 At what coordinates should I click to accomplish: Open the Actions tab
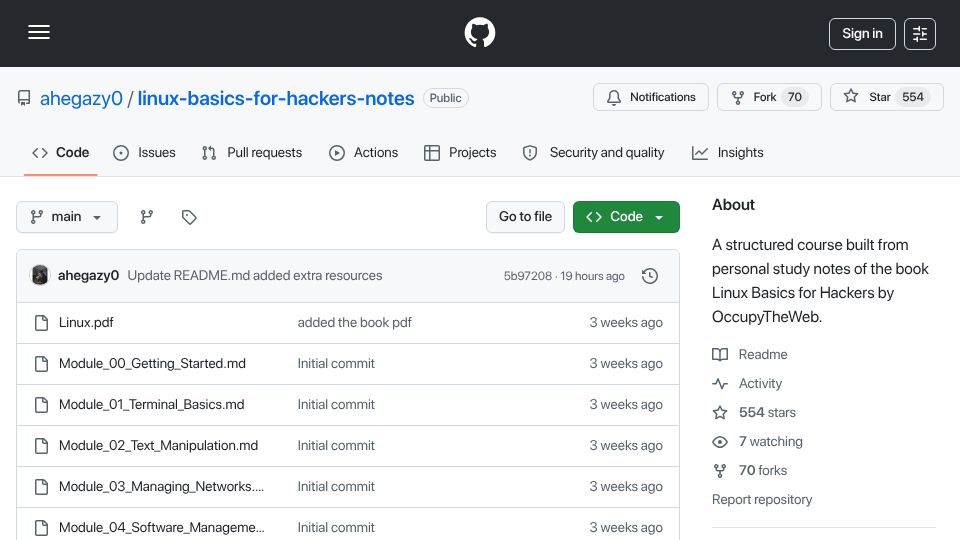tap(364, 152)
